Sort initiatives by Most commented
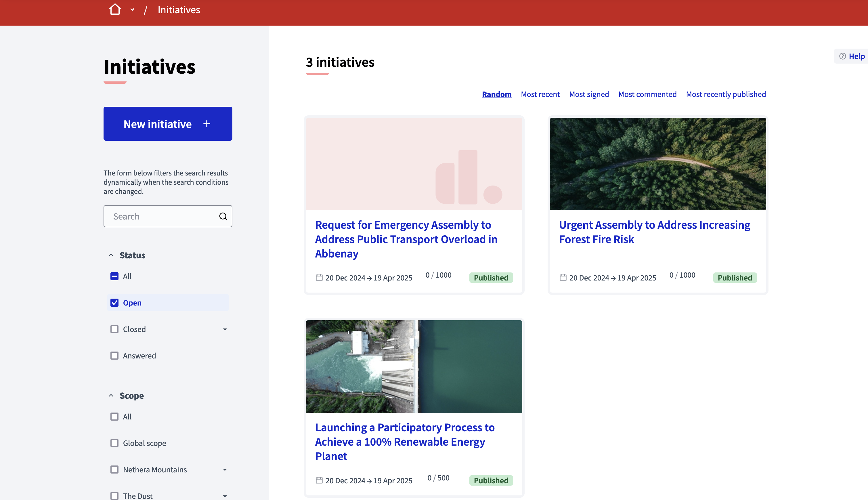The height and width of the screenshot is (500, 868). coord(647,94)
